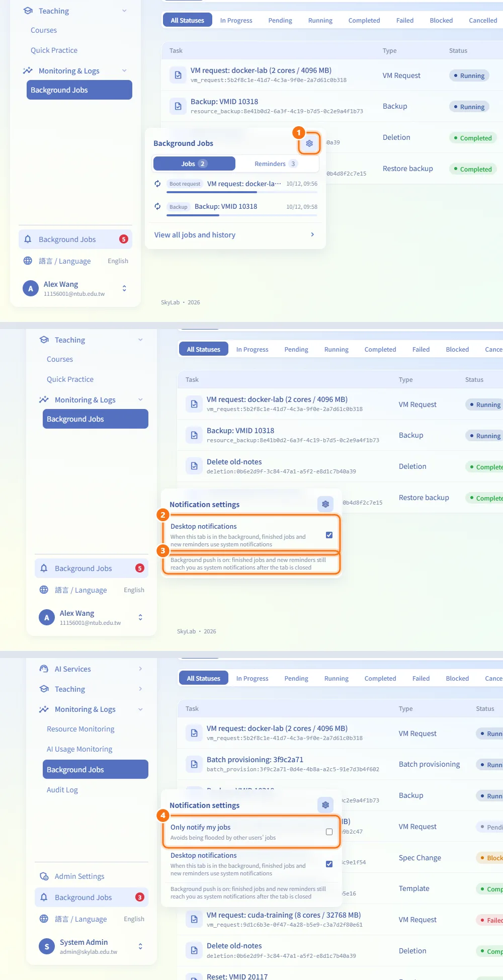Click the System Admin avatar circle
The height and width of the screenshot is (980, 503).
(x=47, y=946)
